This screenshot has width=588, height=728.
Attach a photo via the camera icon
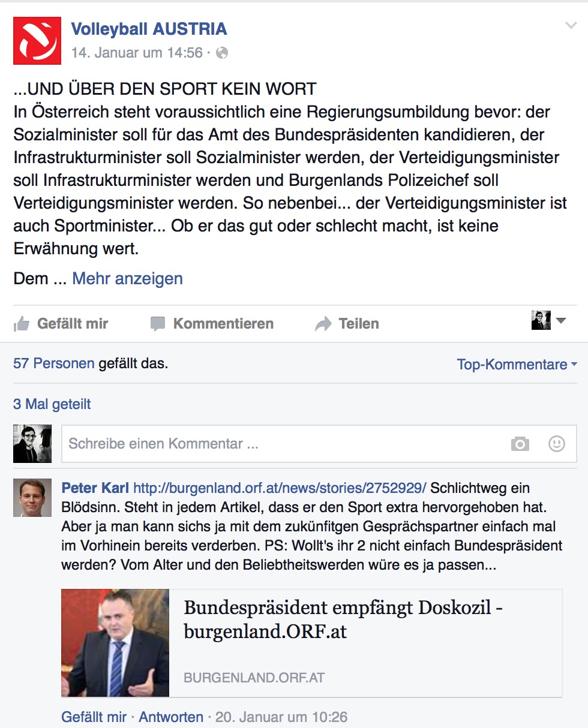[x=520, y=444]
